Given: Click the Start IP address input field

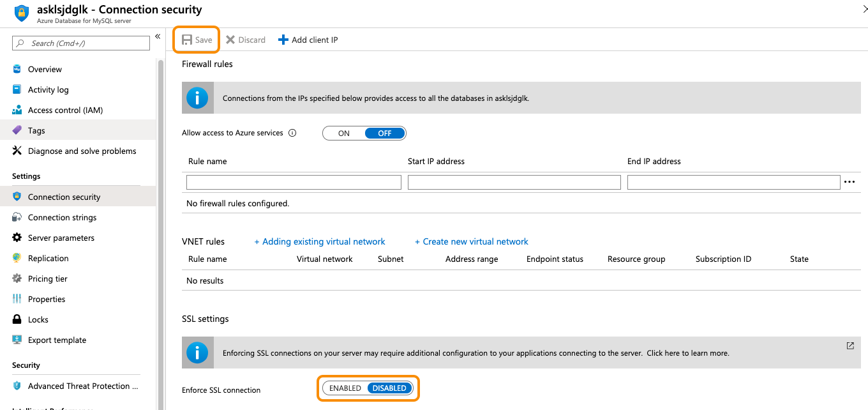Looking at the screenshot, I should pos(514,183).
